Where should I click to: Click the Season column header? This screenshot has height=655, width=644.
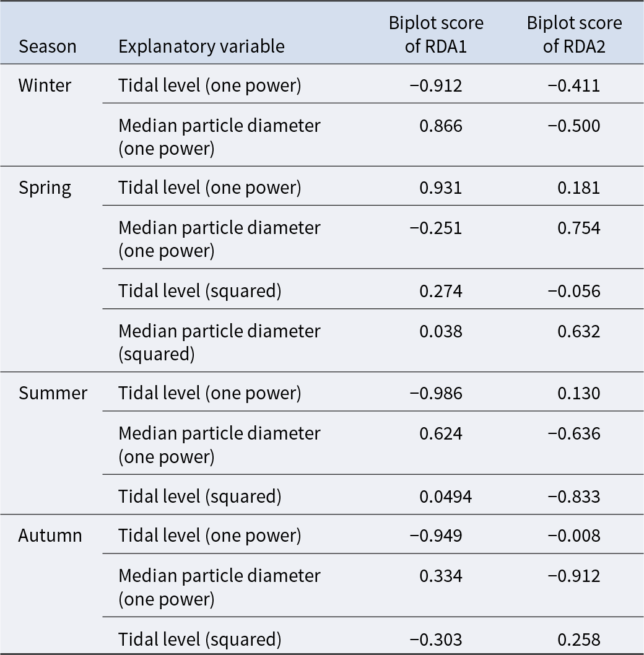pos(47,46)
